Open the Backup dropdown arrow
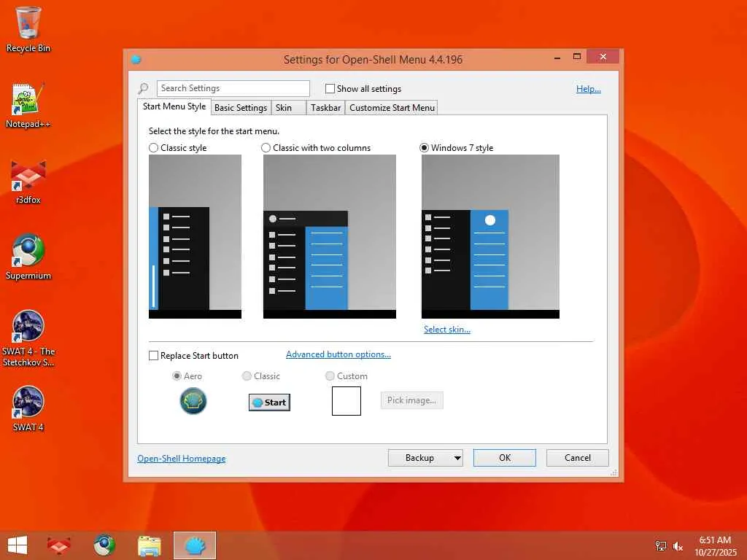The width and height of the screenshot is (747, 560). coord(457,458)
